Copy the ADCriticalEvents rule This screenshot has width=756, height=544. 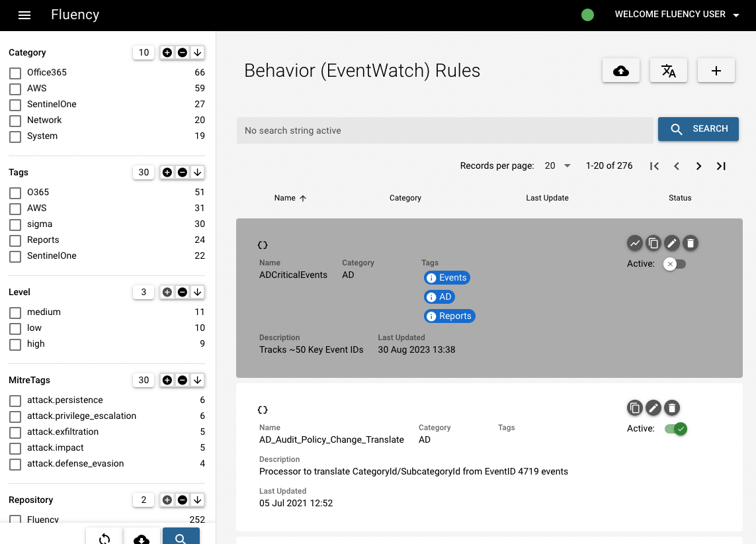(653, 243)
